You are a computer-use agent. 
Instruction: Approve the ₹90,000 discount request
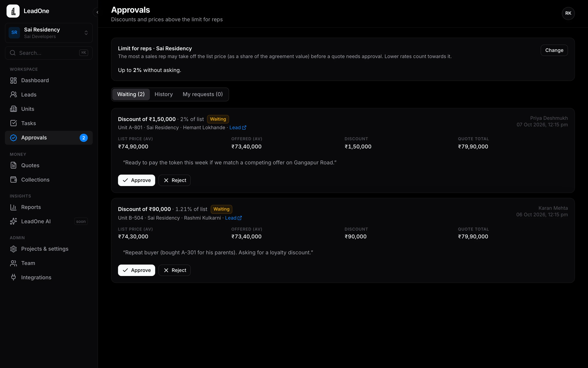137,270
